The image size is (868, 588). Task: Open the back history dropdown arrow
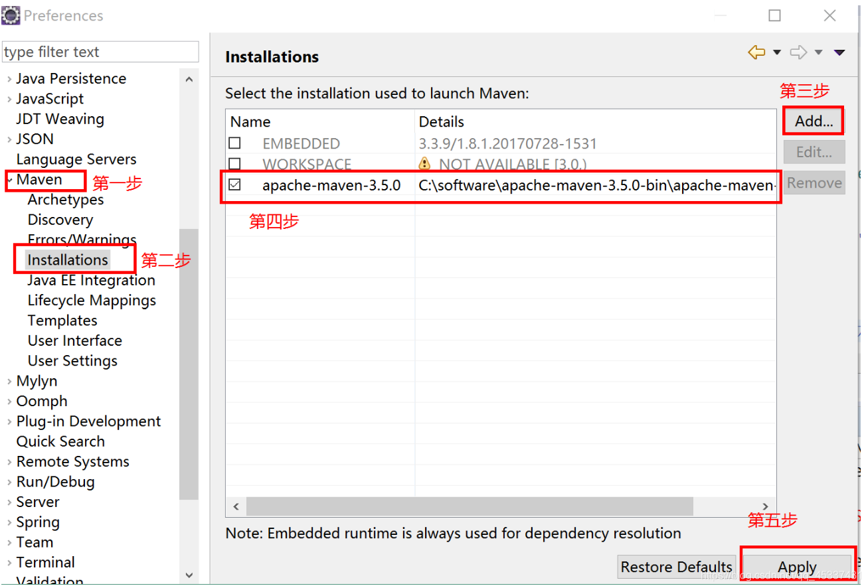[x=777, y=53]
